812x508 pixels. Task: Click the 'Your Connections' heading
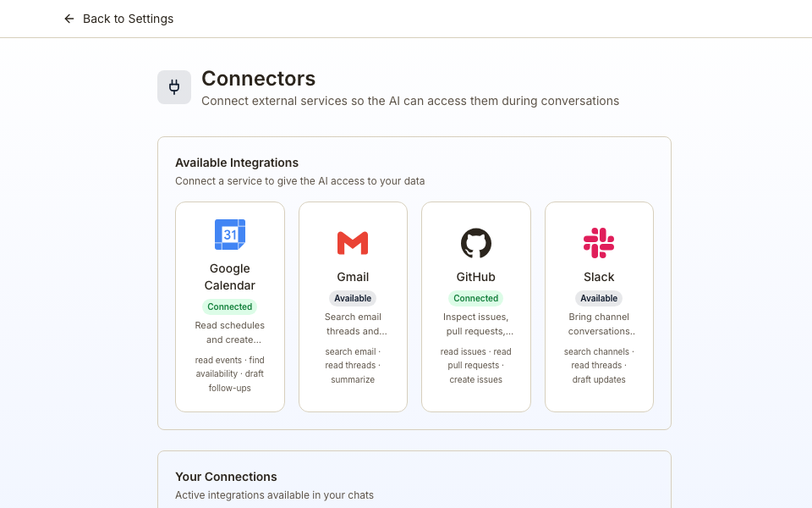click(x=226, y=477)
